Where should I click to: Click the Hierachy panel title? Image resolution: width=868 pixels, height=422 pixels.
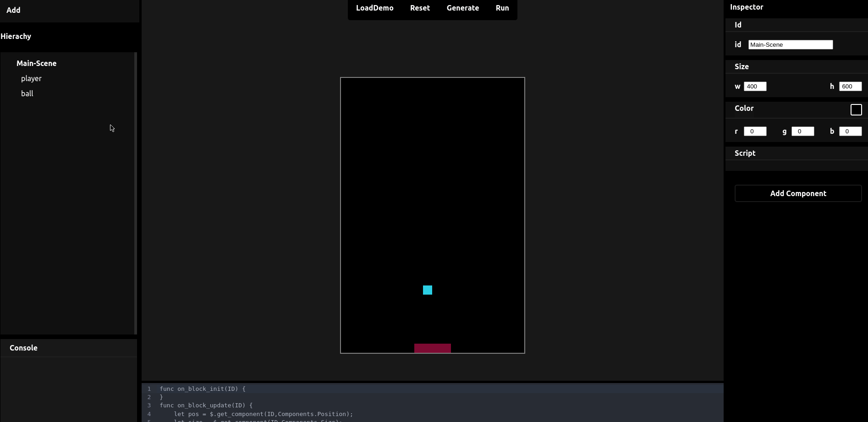click(16, 36)
